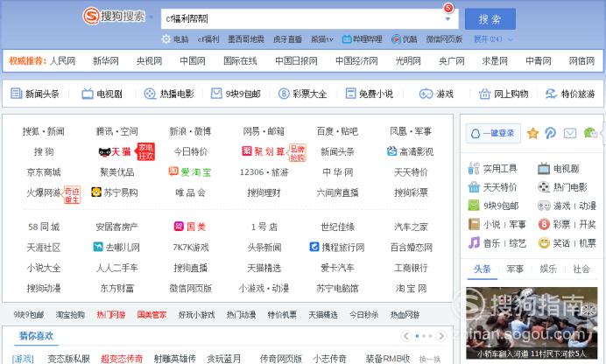Image resolution: width=606 pixels, height=364 pixels.
Task: Open the 人民网 authoritative link
Action: coord(62,61)
